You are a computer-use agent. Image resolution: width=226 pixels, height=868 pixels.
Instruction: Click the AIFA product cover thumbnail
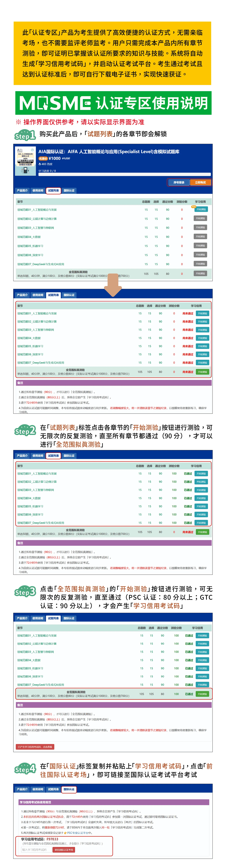(25, 161)
